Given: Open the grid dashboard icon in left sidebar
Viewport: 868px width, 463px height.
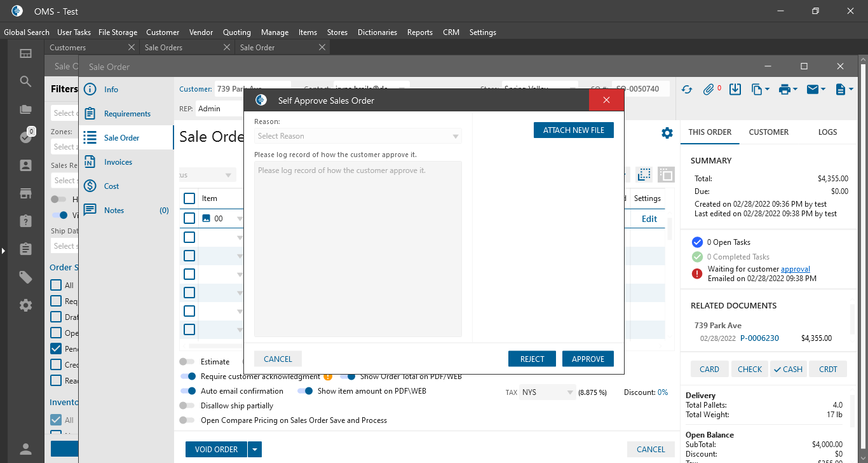Looking at the screenshot, I should pyautogui.click(x=25, y=54).
